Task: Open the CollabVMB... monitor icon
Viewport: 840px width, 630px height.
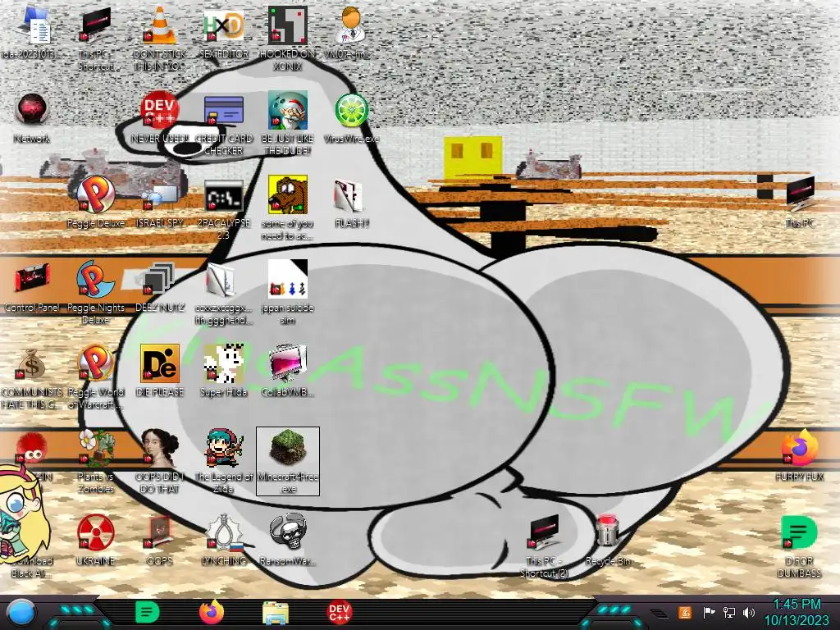Action: (288, 371)
